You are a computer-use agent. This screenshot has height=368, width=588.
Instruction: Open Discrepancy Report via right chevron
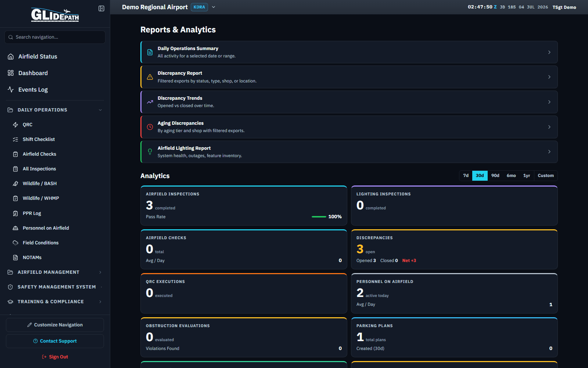[549, 77]
